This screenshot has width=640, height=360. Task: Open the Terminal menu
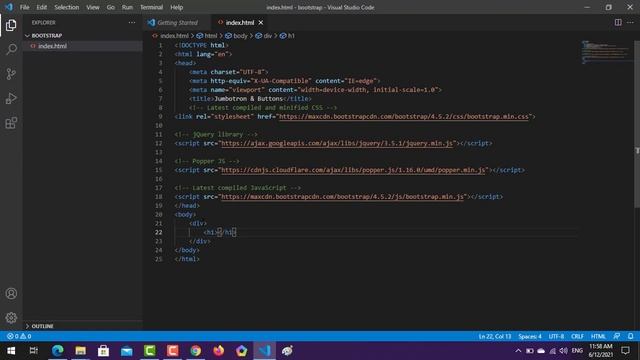click(x=151, y=7)
